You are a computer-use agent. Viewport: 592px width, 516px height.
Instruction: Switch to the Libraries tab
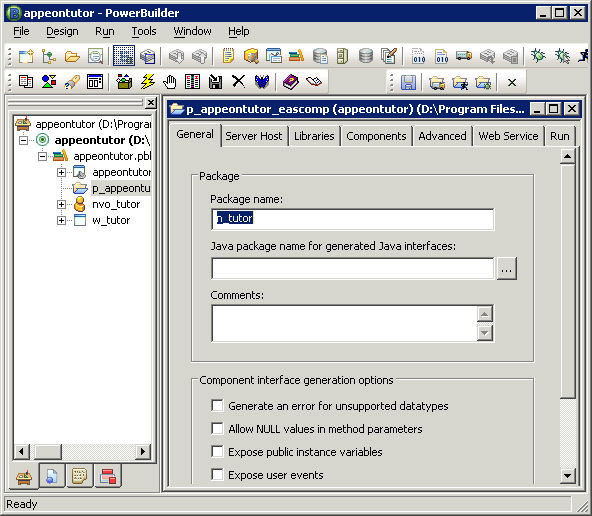tap(314, 136)
